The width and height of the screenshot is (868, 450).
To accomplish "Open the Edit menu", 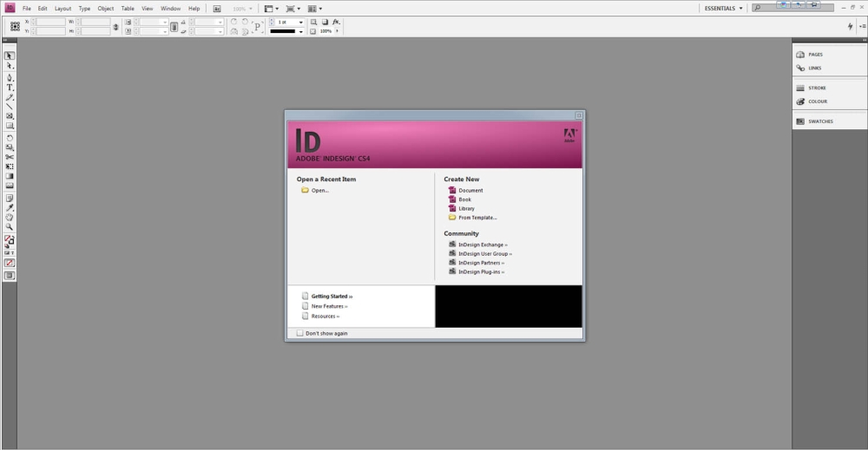I will [43, 9].
